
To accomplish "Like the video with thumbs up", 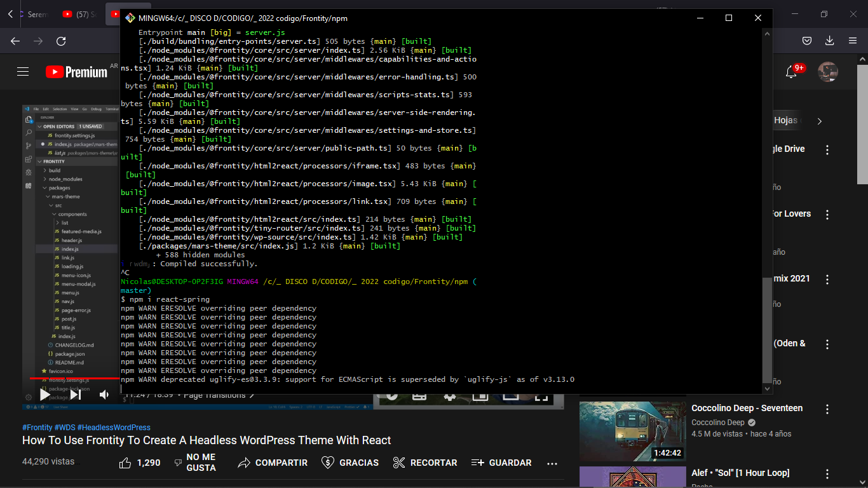I will pos(125,463).
